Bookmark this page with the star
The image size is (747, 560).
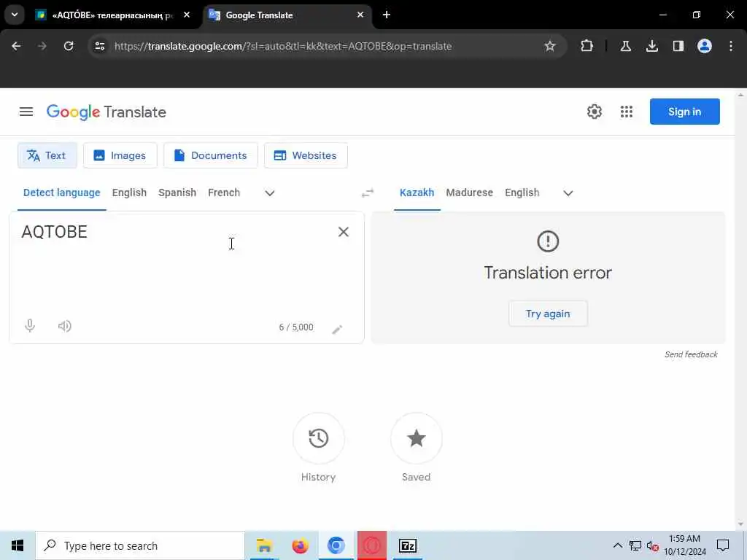(550, 46)
